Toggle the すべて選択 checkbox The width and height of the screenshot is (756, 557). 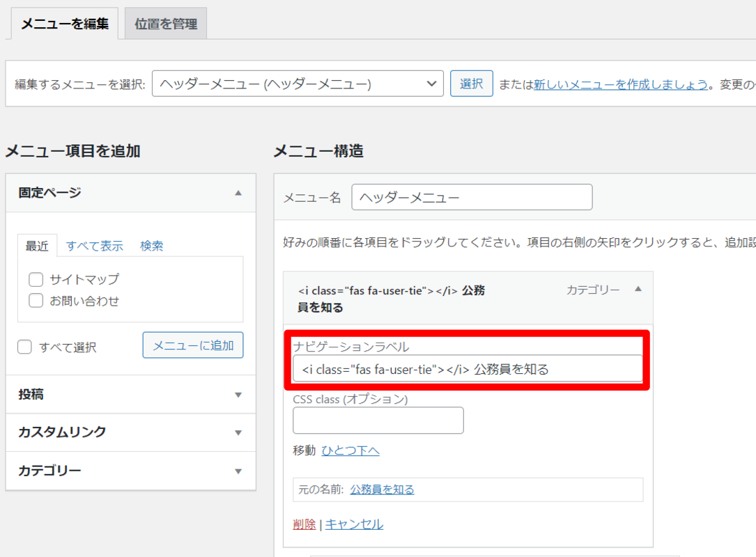[x=24, y=347]
